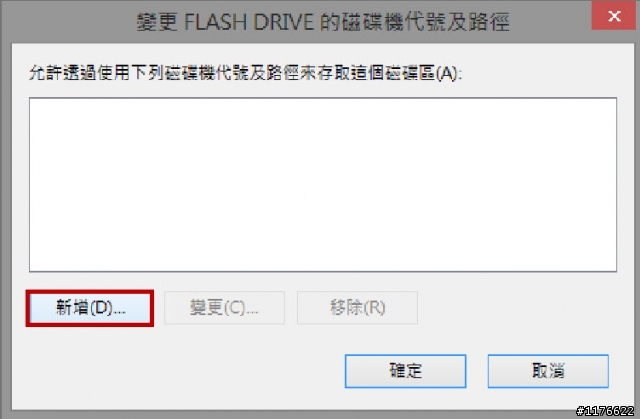The width and height of the screenshot is (640, 419).
Task: Select the disabled 移除(R) button
Action: pyautogui.click(x=357, y=308)
